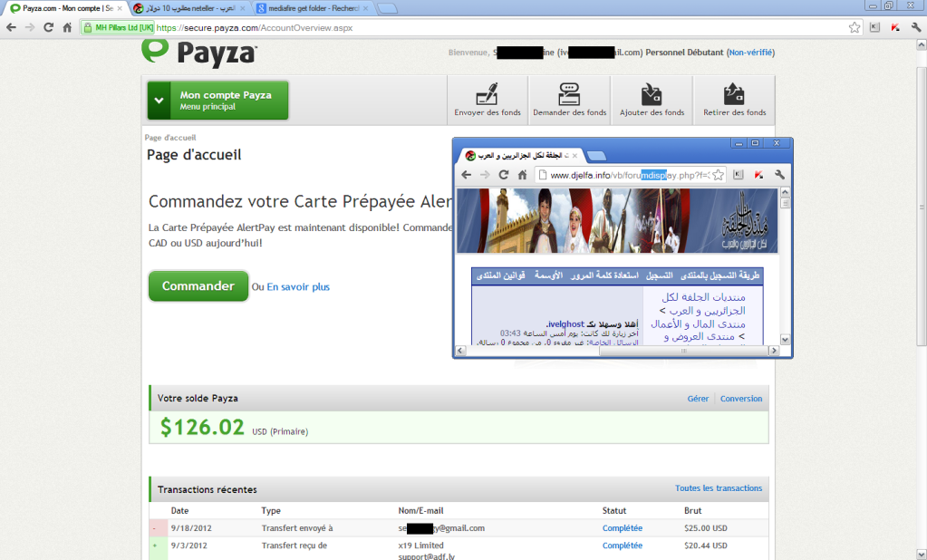This screenshot has width=927, height=560.
Task: Click the Payza address bar URL
Action: (x=255, y=28)
